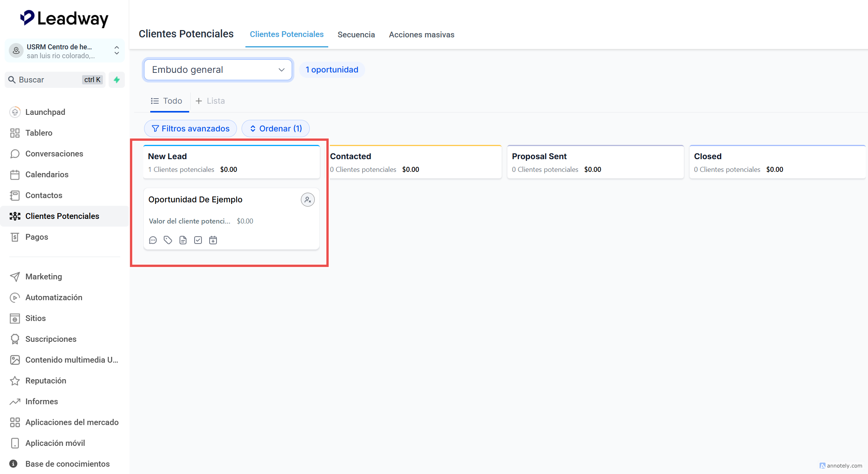Open the USRM Centro account switcher
Screen dimensions: 868x474
[x=65, y=51]
